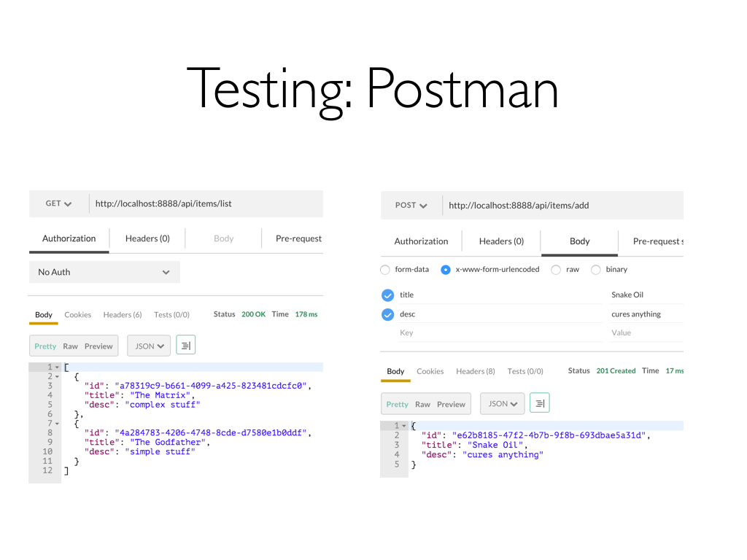
Task: Switch to Headers (8) response tab
Action: 476,371
